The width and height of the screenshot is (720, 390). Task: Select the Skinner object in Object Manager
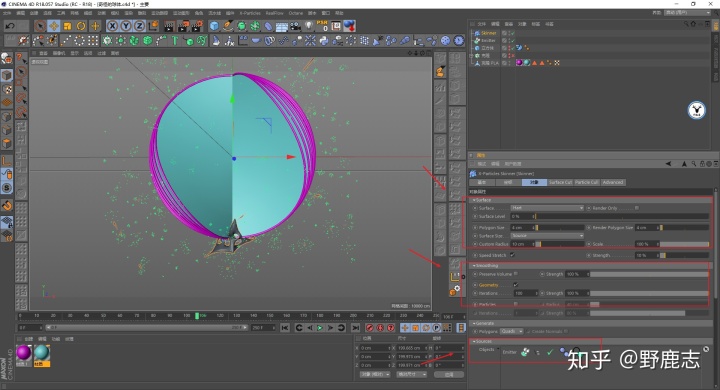(x=489, y=33)
